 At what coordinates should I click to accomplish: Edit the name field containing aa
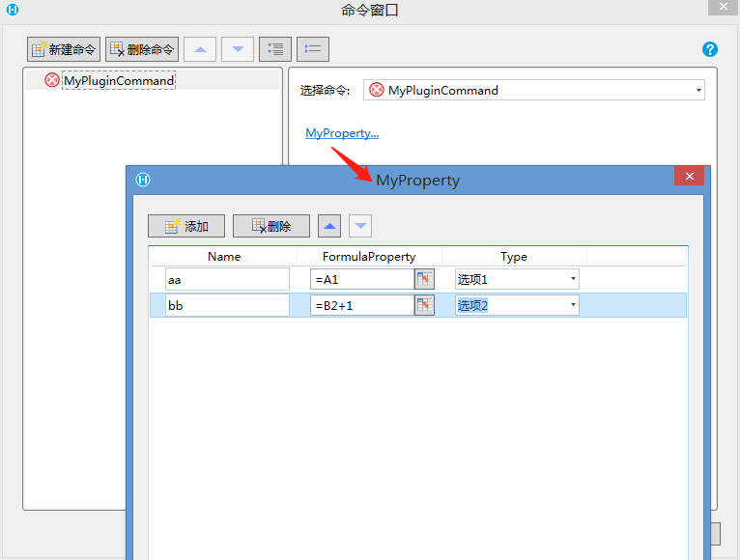pos(227,279)
